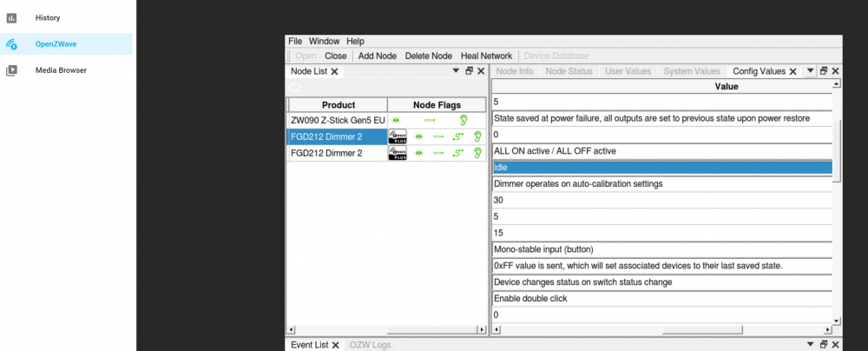Open the File menu
The image size is (868, 351).
point(295,41)
